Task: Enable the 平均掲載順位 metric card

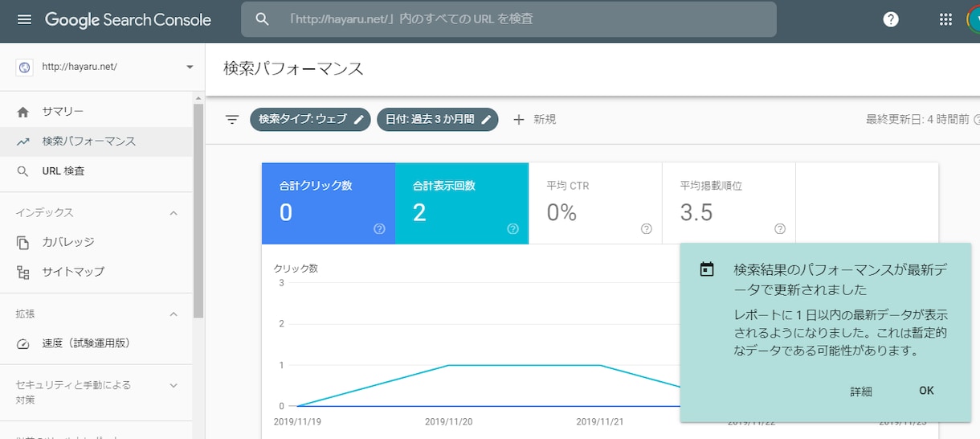Action: click(x=729, y=203)
